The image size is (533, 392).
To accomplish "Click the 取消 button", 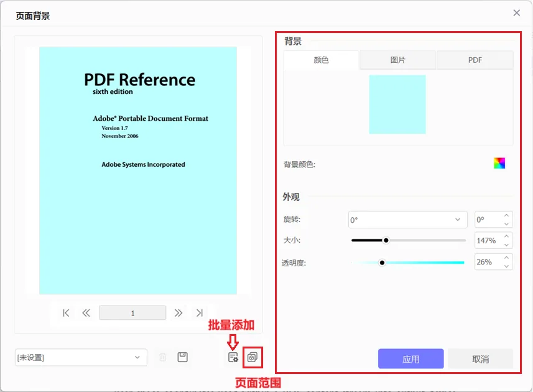I will tap(480, 358).
